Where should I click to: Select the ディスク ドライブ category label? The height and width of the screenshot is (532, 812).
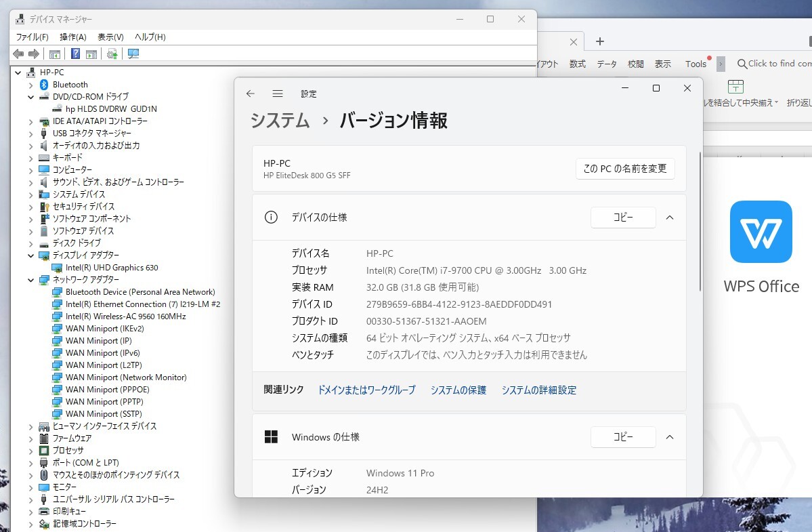tap(77, 243)
